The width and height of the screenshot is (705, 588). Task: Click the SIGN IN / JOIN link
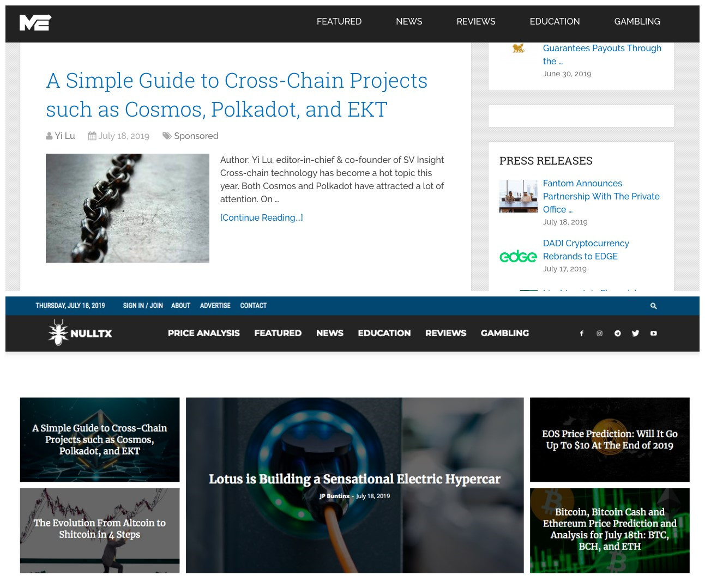(x=143, y=306)
